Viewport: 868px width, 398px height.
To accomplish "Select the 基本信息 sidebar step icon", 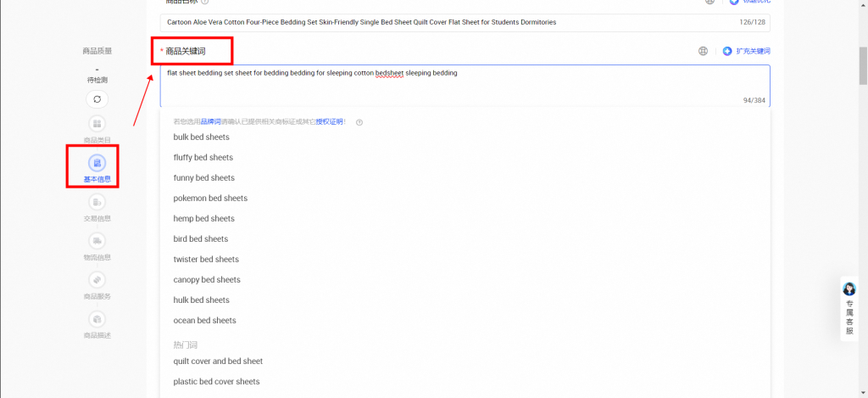I will pos(97,162).
